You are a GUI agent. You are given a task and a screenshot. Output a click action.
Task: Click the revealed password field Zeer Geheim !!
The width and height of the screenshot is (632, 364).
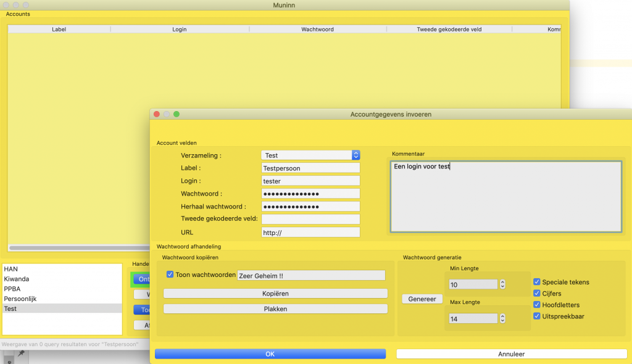[x=311, y=276]
